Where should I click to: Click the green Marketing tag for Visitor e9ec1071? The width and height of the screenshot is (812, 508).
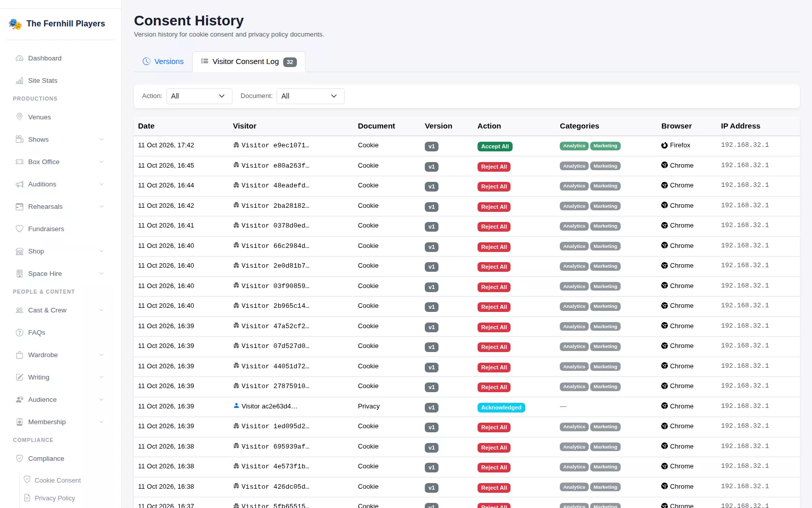(x=605, y=146)
